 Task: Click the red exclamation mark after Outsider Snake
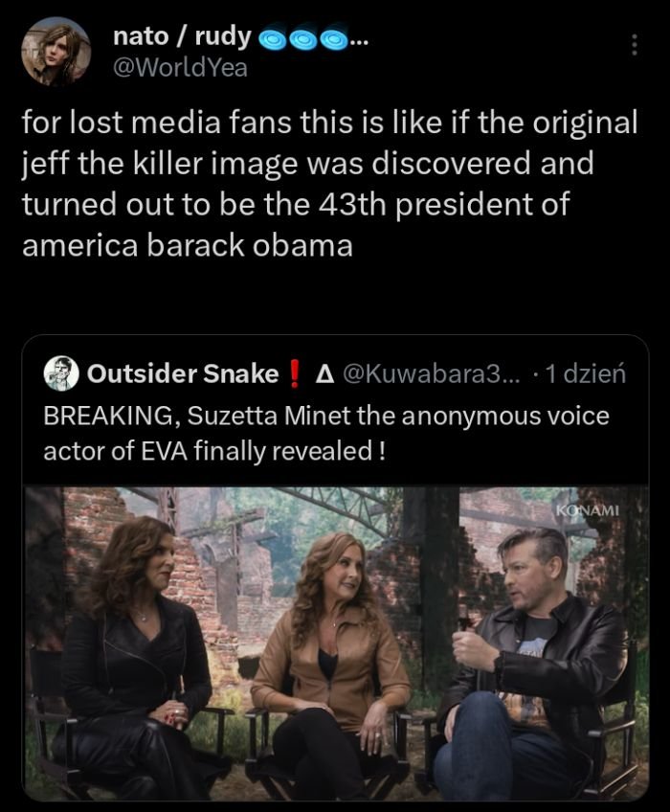[296, 374]
